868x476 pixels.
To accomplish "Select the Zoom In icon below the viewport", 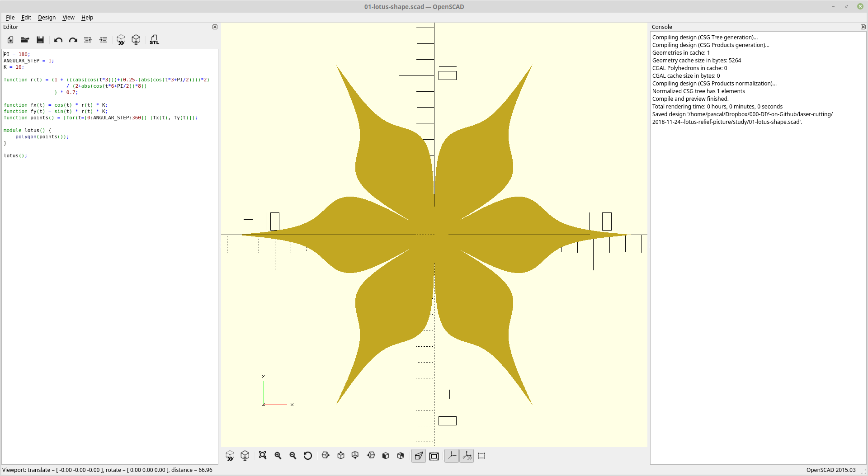I will 278,456.
